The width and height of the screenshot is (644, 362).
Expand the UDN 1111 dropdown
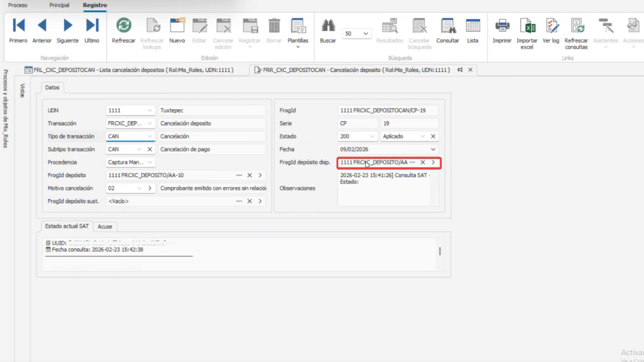tap(150, 110)
